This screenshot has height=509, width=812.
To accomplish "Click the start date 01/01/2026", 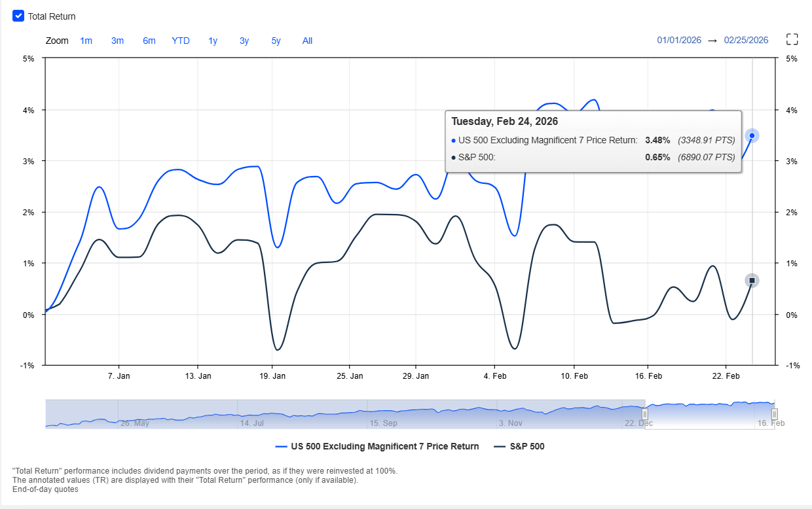I will click(679, 40).
